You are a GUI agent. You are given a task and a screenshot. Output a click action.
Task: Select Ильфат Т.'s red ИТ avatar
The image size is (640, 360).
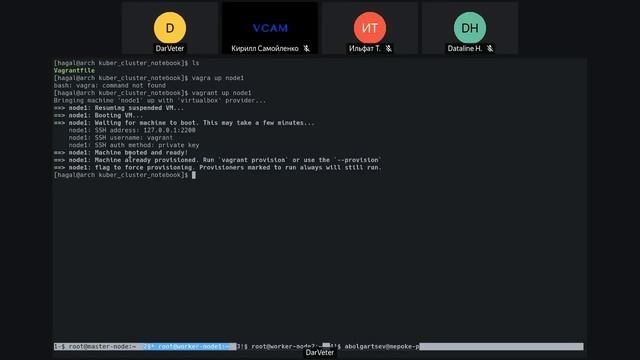(x=370, y=28)
